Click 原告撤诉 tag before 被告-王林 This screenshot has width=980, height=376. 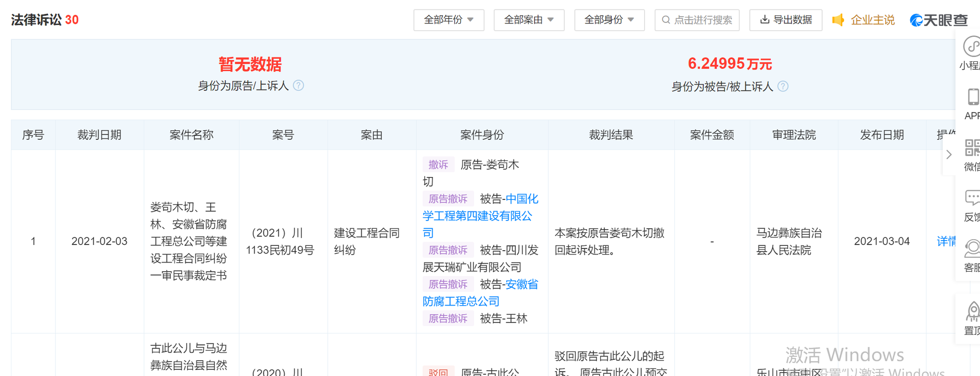(x=448, y=319)
